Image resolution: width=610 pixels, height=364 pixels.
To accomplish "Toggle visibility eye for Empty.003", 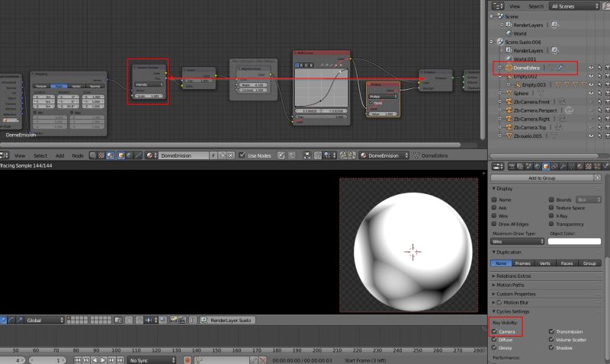I will 591,85.
